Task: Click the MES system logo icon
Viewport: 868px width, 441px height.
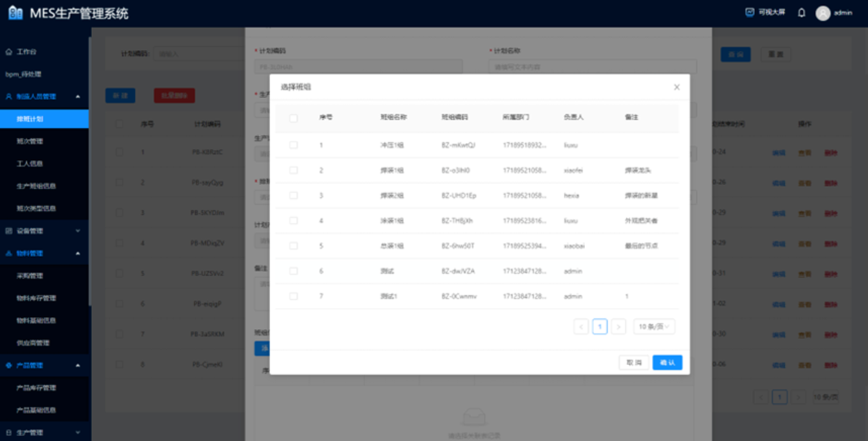Action: [15, 13]
